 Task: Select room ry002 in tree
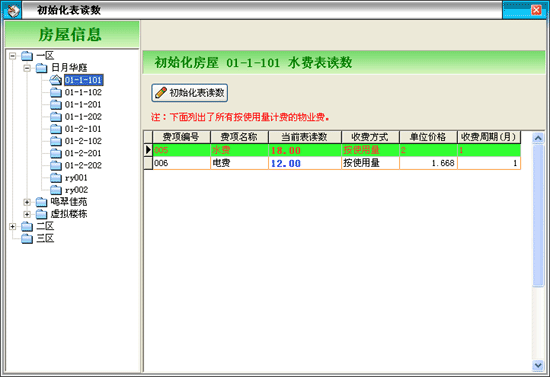[76, 190]
